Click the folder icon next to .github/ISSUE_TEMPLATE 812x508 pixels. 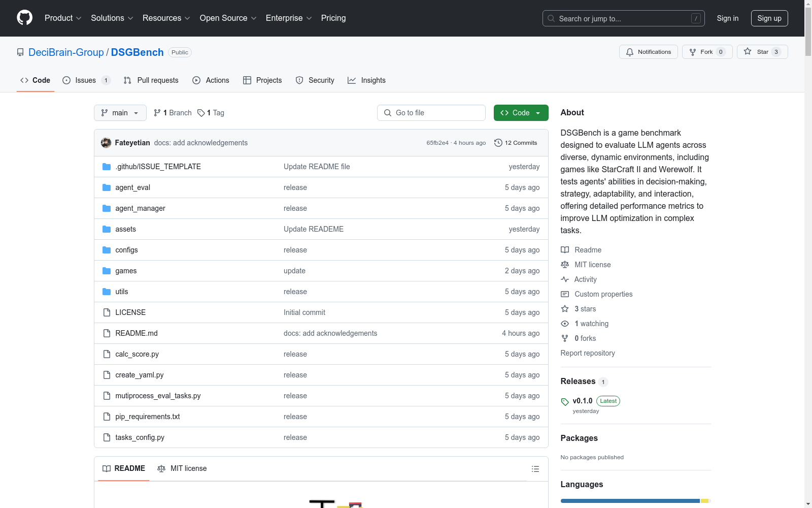tap(107, 167)
